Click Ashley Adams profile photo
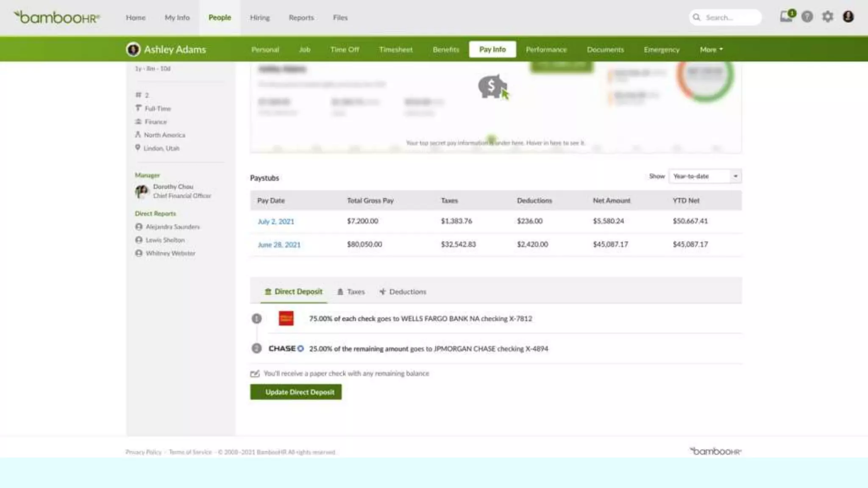Image resolution: width=868 pixels, height=488 pixels. point(133,50)
